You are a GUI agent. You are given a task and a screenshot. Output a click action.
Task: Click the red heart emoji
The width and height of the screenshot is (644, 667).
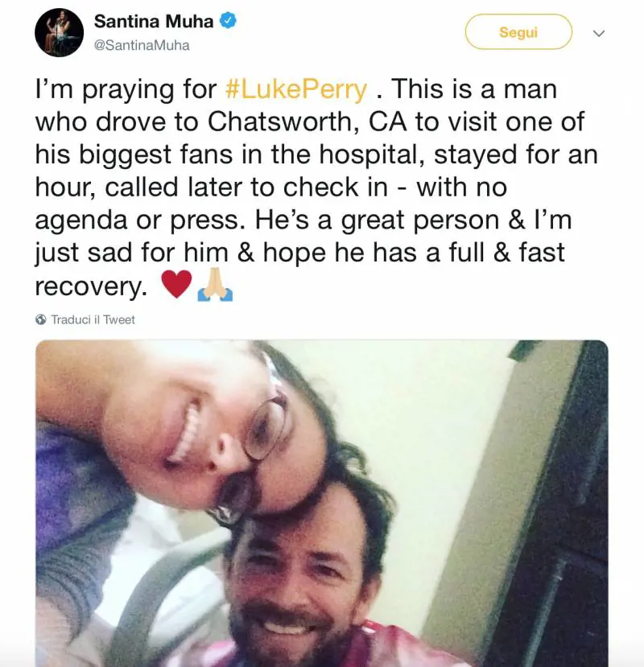[x=177, y=284]
